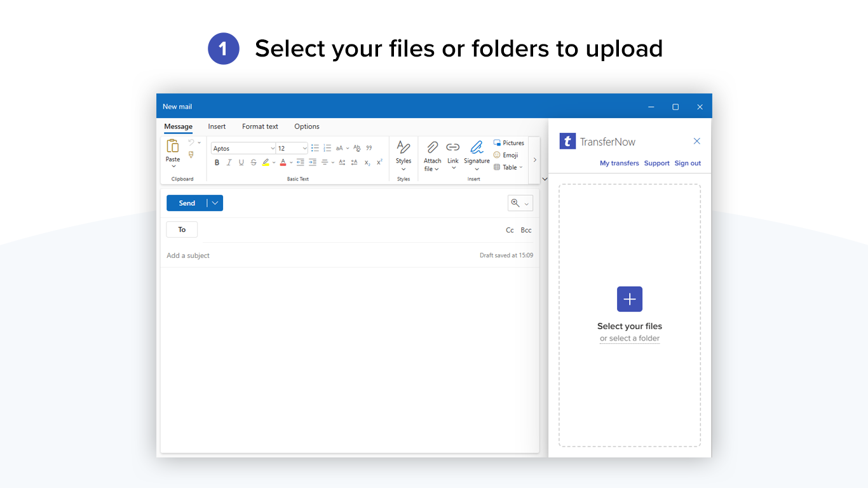Toggle the Quote block button
This screenshot has height=488, width=868.
(369, 148)
